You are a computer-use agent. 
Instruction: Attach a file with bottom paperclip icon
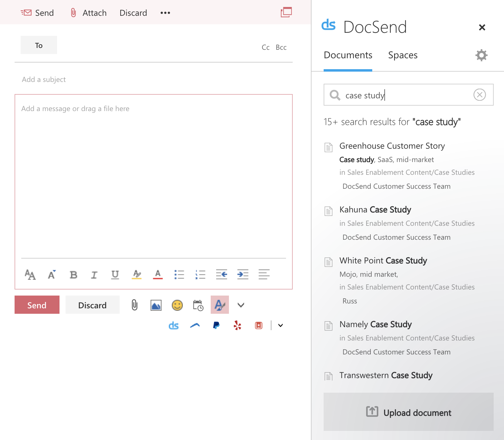pos(135,305)
